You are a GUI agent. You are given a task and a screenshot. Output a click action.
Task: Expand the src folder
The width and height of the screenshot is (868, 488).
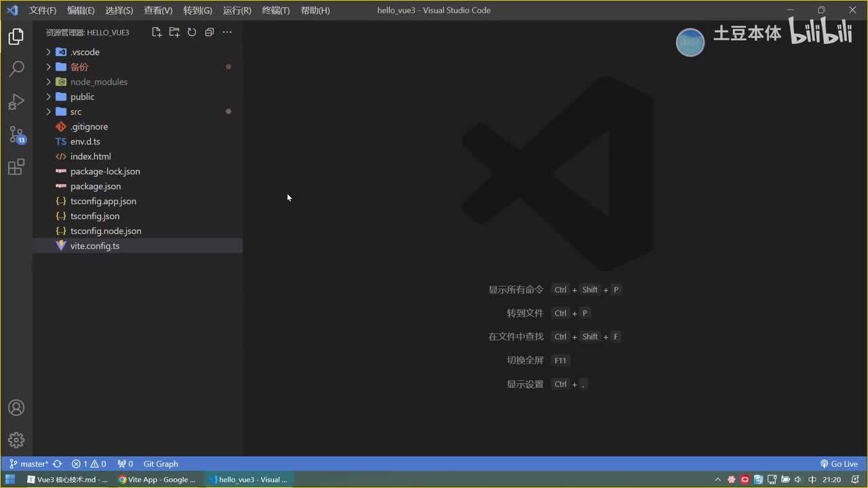137,111
